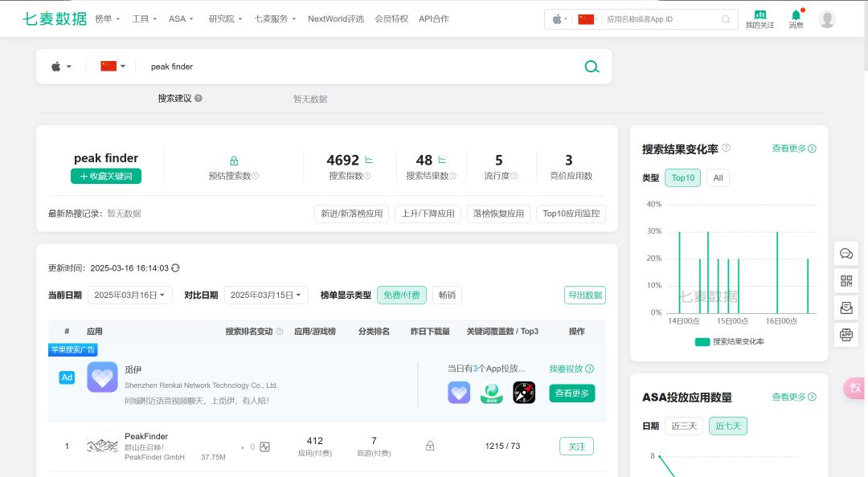Click help icon beside 搜索排名变动 column
Image resolution: width=868 pixels, height=477 pixels.
click(x=280, y=332)
